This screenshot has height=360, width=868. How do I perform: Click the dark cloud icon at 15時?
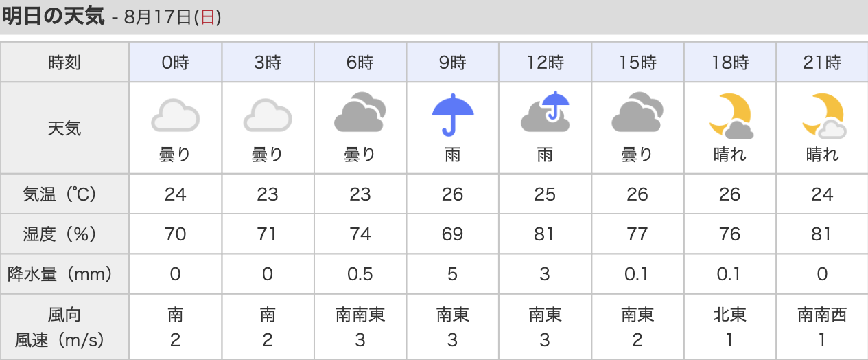tap(637, 113)
